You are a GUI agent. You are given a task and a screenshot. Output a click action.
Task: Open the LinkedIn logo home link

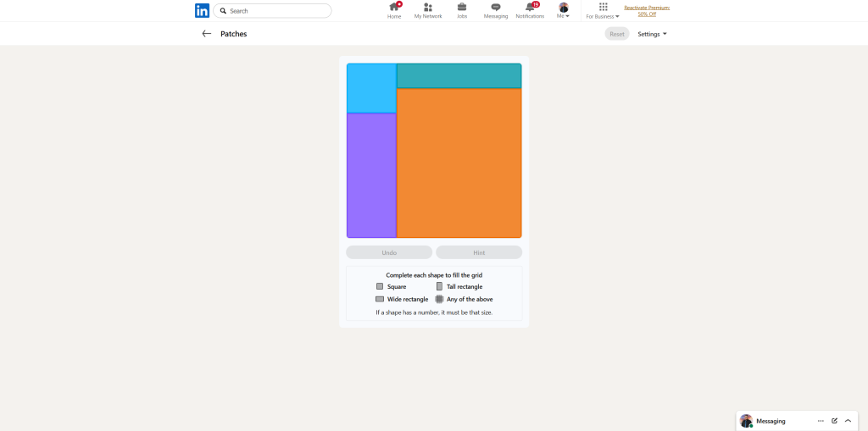tap(202, 10)
